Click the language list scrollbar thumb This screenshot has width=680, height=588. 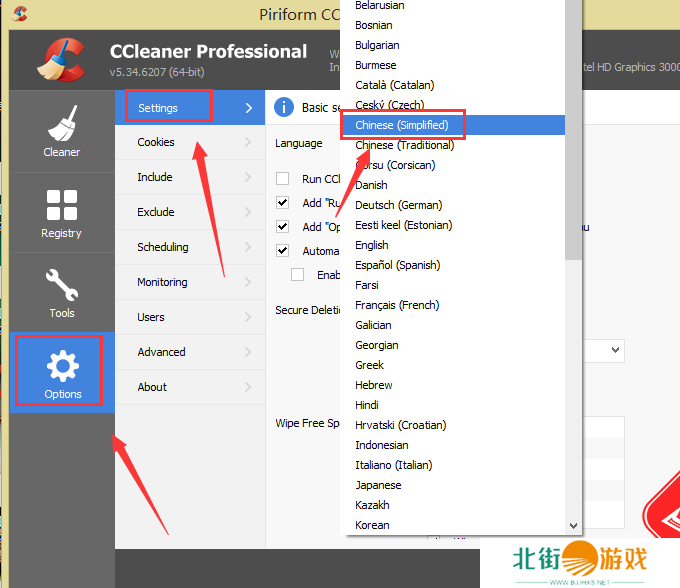coord(573,130)
